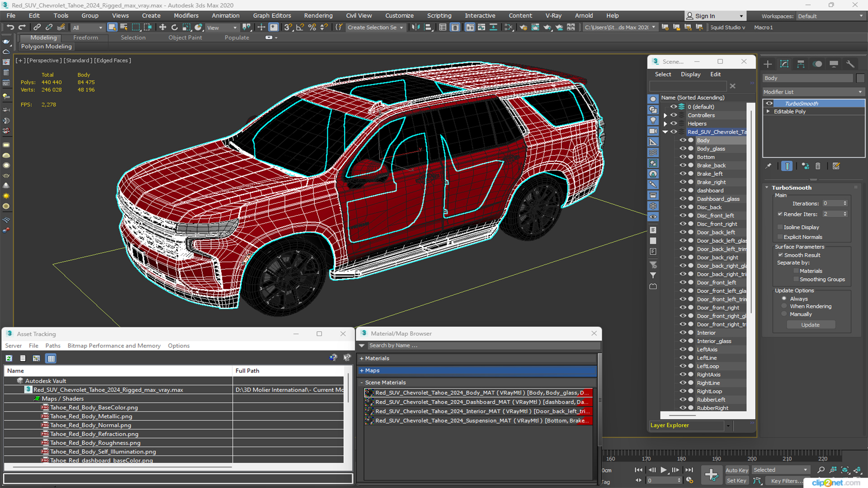This screenshot has width=868, height=488.
Task: Toggle the Auto Key button
Action: tap(737, 470)
